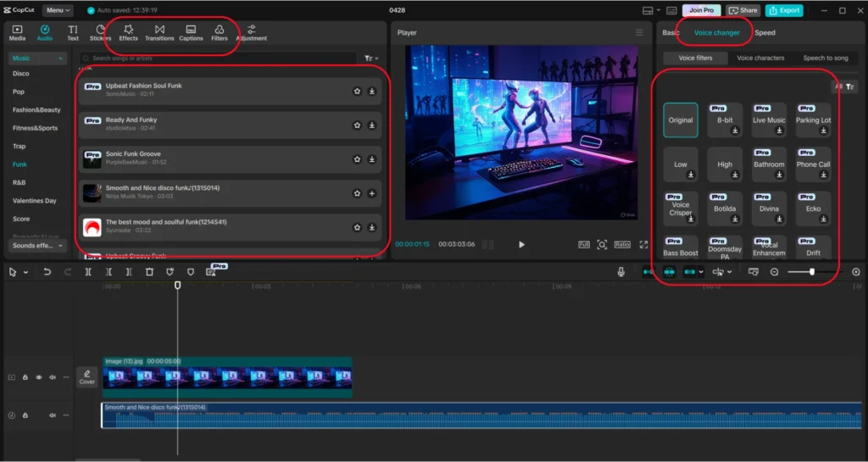Download Sonic Funk Groove track
Screen dimensions: 868x462
[x=372, y=159]
